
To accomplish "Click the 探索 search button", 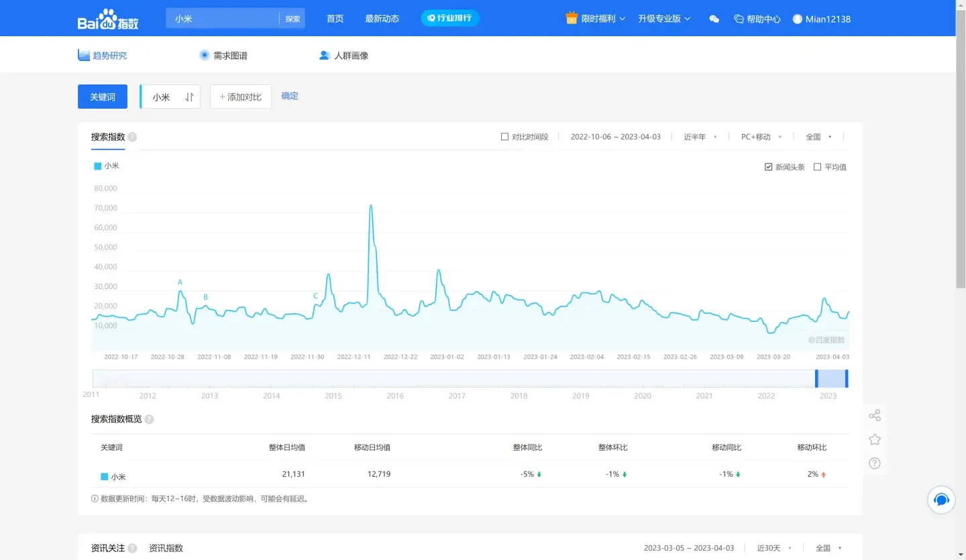I will pyautogui.click(x=292, y=19).
